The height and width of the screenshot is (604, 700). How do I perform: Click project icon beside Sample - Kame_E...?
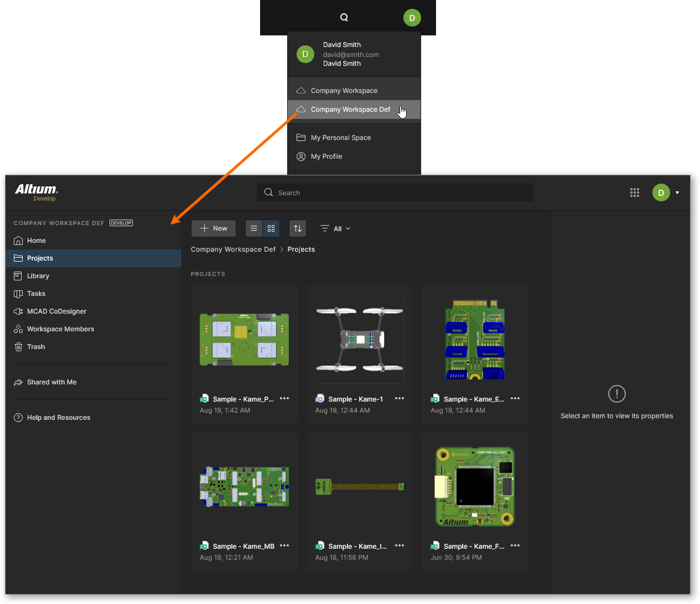point(435,399)
